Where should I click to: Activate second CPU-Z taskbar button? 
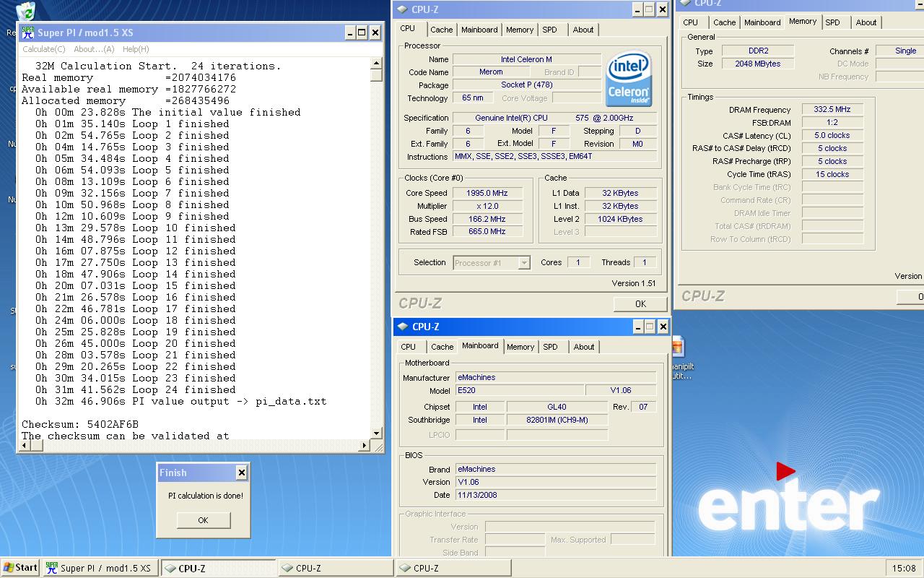pos(336,568)
